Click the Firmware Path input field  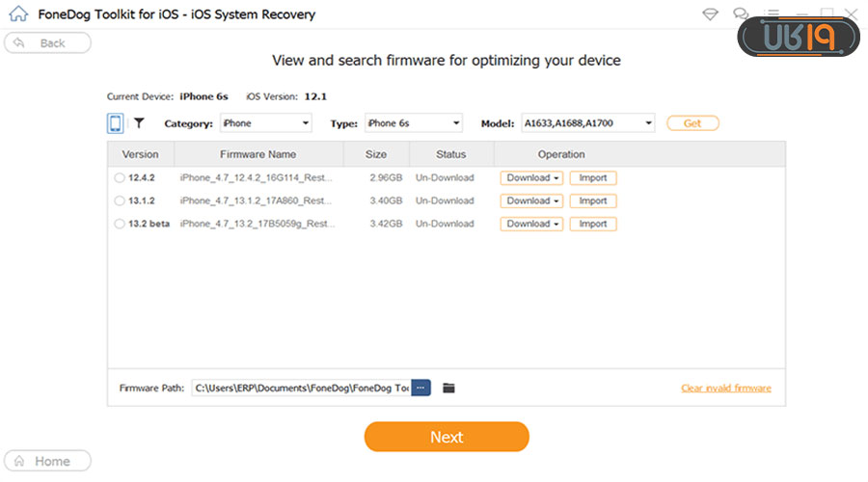click(301, 388)
